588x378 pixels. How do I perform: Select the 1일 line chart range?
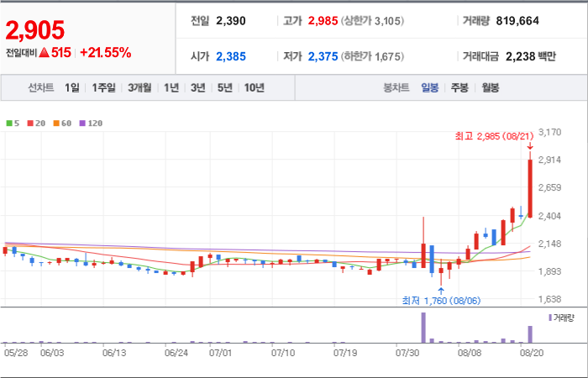[72, 87]
